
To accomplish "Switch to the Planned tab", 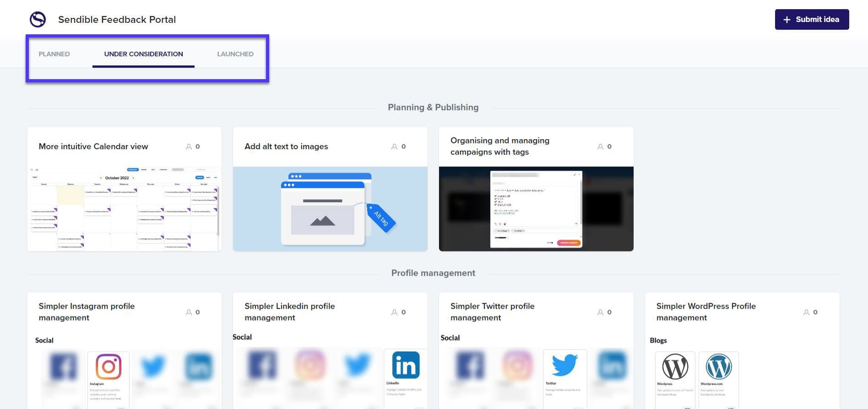I will pyautogui.click(x=54, y=54).
